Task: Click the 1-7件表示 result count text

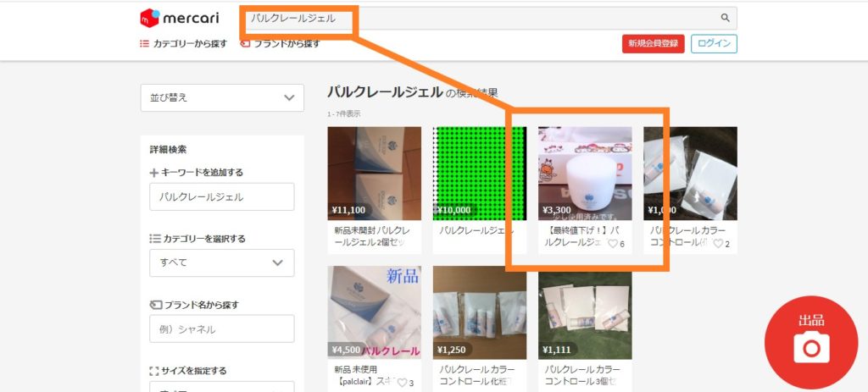Action: click(x=344, y=114)
